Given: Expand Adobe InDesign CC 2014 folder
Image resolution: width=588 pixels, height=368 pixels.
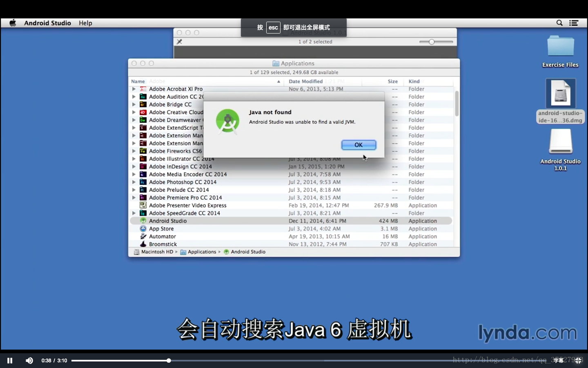Looking at the screenshot, I should coord(134,166).
